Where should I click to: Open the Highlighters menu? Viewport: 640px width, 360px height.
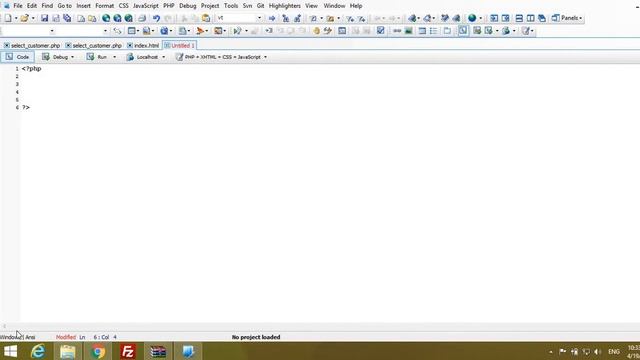click(284, 6)
